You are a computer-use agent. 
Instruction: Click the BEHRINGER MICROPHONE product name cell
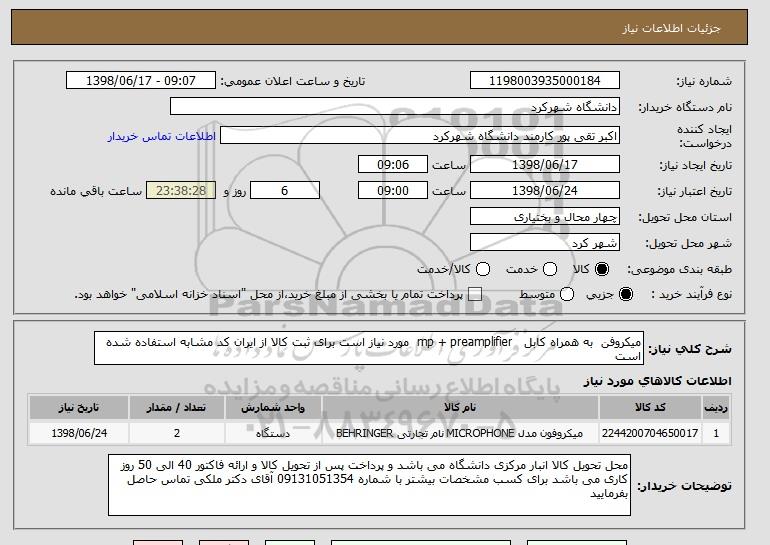tap(460, 433)
